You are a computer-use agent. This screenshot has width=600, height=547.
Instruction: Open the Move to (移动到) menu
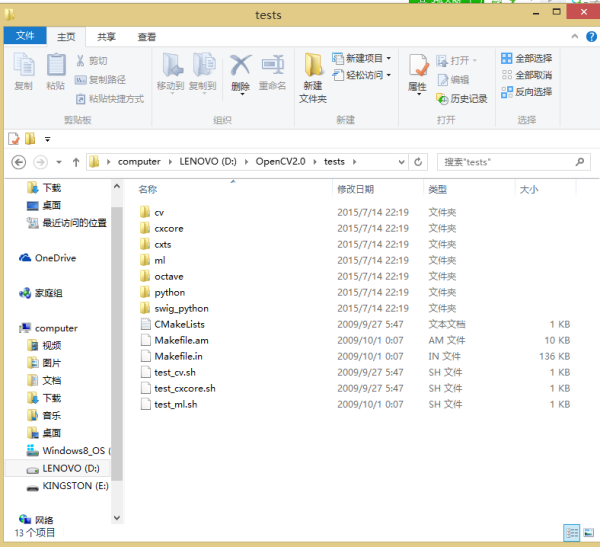pos(171,73)
